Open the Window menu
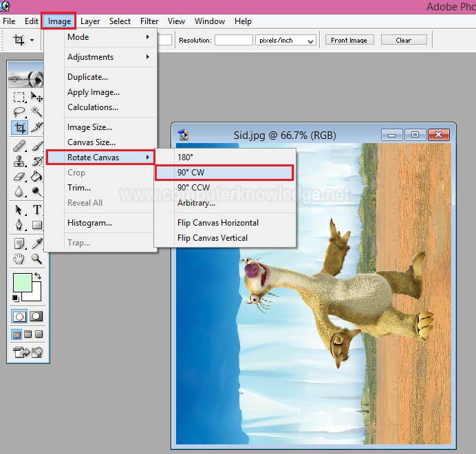Viewport: 476px width, 454px height. (210, 21)
